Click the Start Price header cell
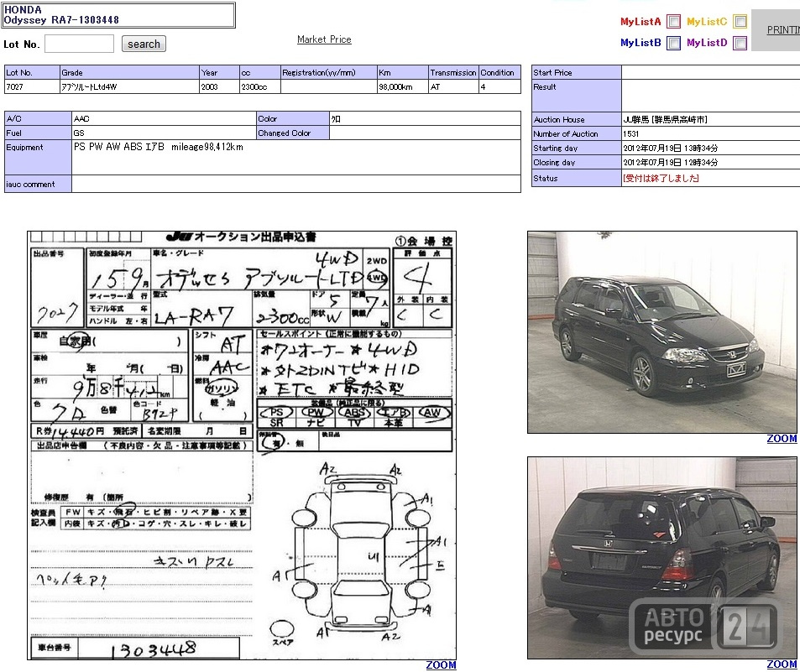Screen dimensions: 800x672 [x=577, y=72]
